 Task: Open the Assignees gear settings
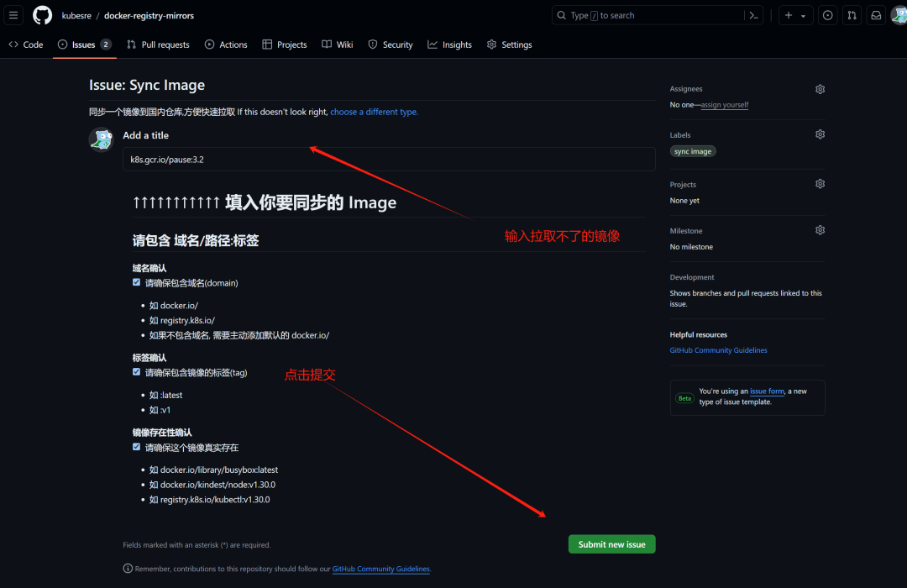tap(820, 89)
